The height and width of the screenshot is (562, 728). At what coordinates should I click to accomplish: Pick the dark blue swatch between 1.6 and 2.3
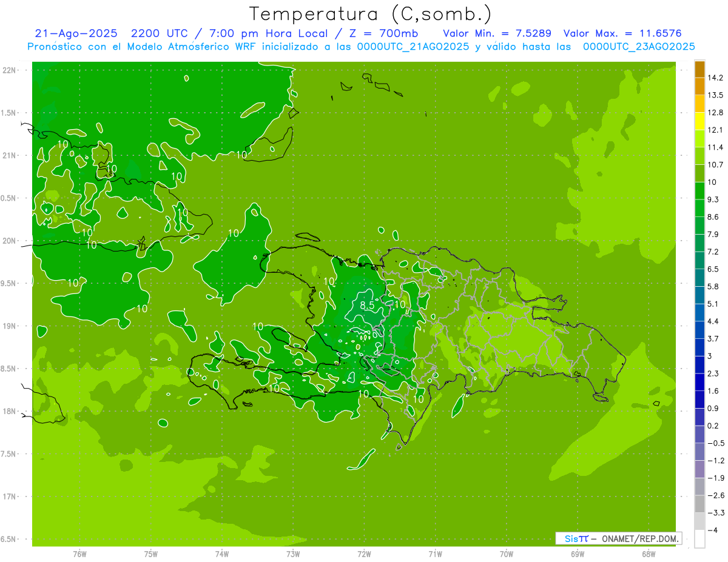coord(699,382)
